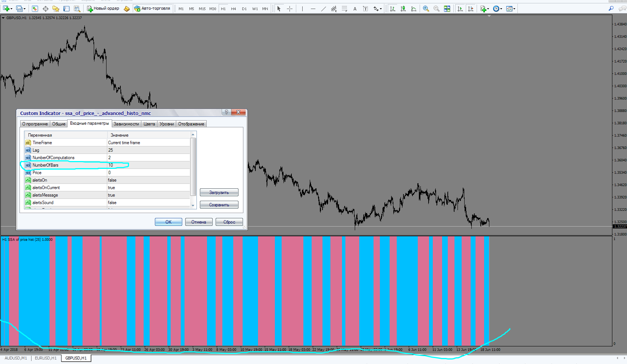627x364 pixels.
Task: Select the text label 'T' tool
Action: [365, 9]
